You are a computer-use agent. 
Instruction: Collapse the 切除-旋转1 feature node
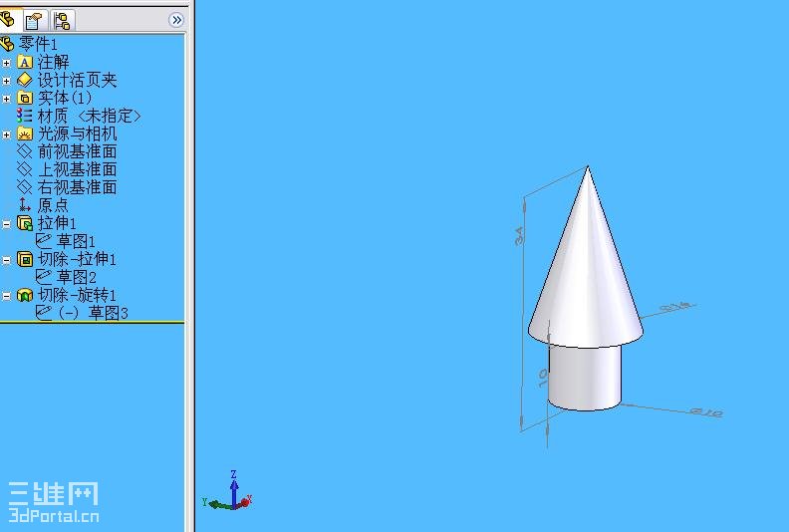coord(6,296)
